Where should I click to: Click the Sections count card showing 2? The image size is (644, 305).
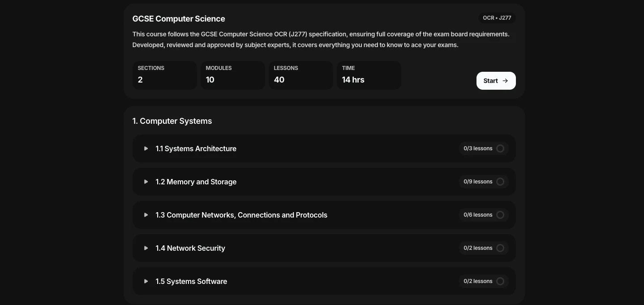coord(165,75)
